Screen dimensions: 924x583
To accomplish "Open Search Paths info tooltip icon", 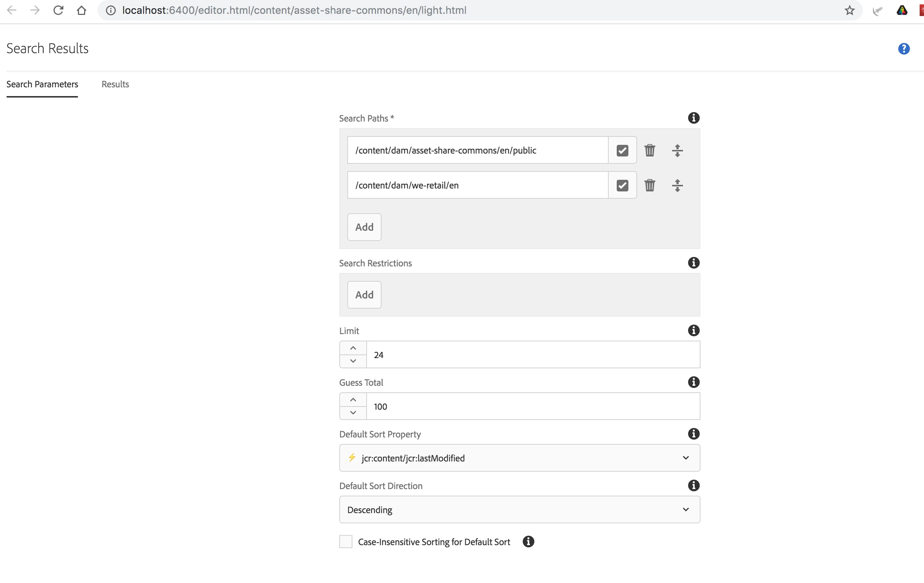I will click(694, 118).
